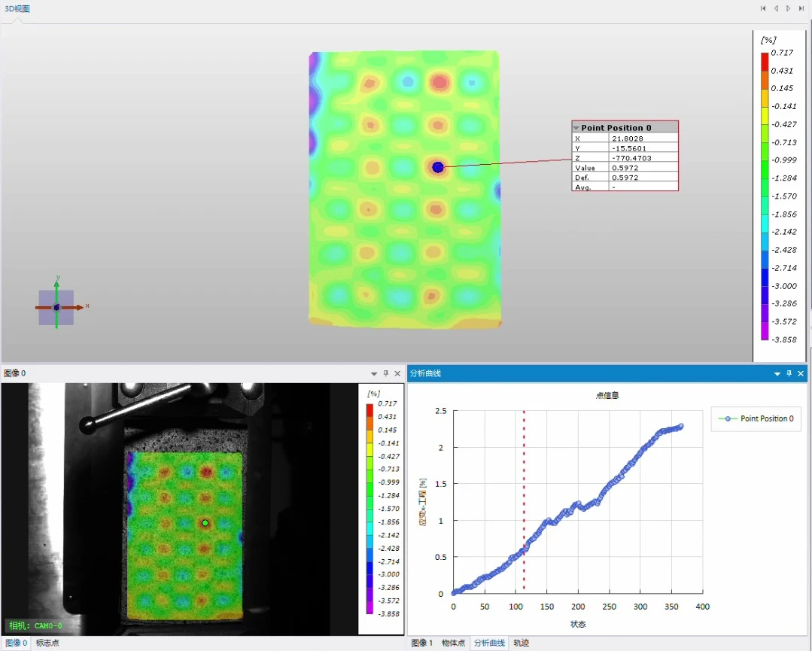Close the 分析曲线 panel
Image resolution: width=812 pixels, height=651 pixels.
pos(801,373)
